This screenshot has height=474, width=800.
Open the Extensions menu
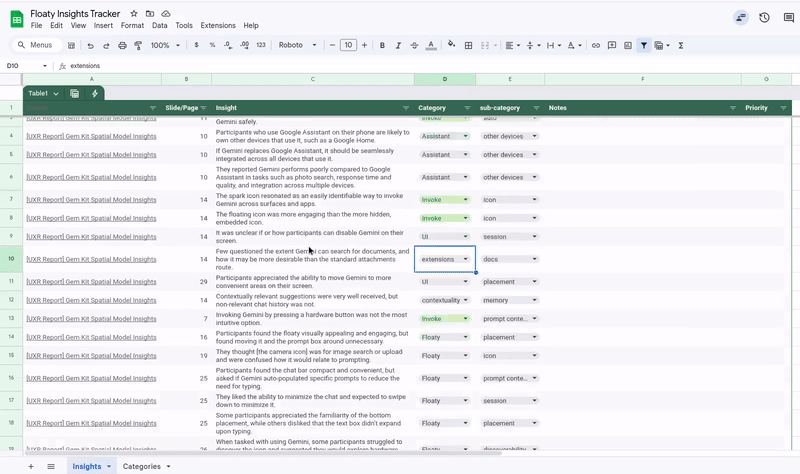pos(218,26)
